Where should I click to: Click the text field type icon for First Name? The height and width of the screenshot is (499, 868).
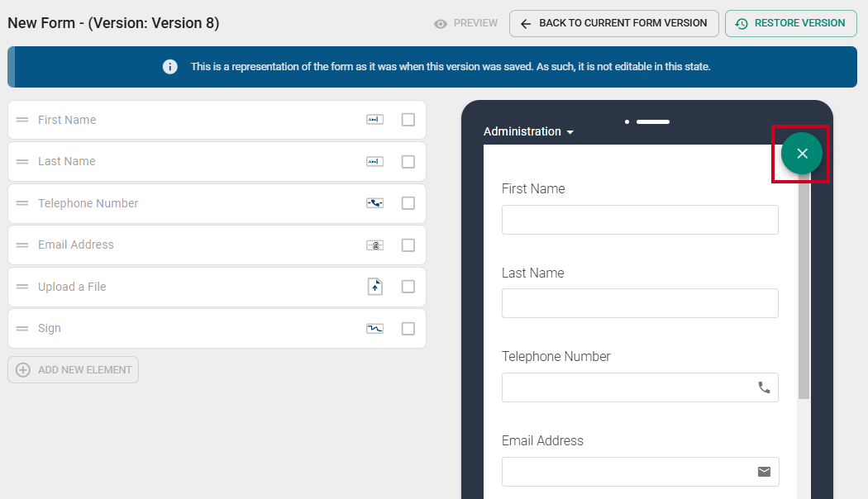point(374,120)
